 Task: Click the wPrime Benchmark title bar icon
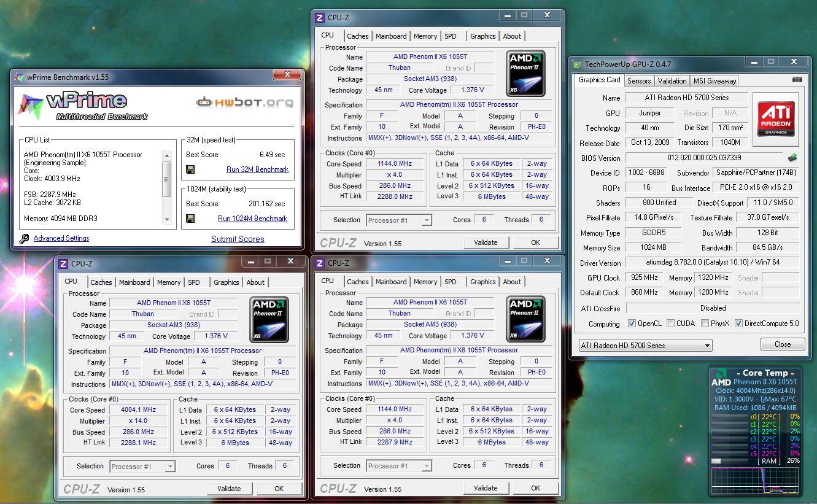coord(19,77)
